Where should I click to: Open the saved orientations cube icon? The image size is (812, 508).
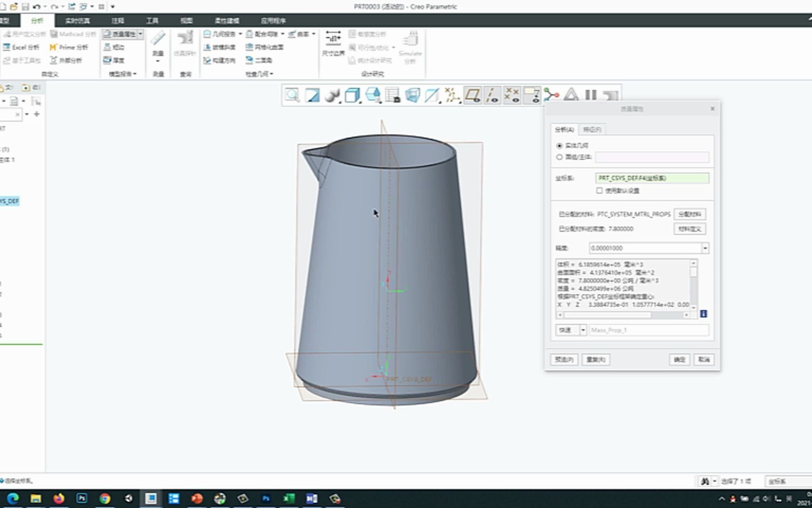point(352,95)
